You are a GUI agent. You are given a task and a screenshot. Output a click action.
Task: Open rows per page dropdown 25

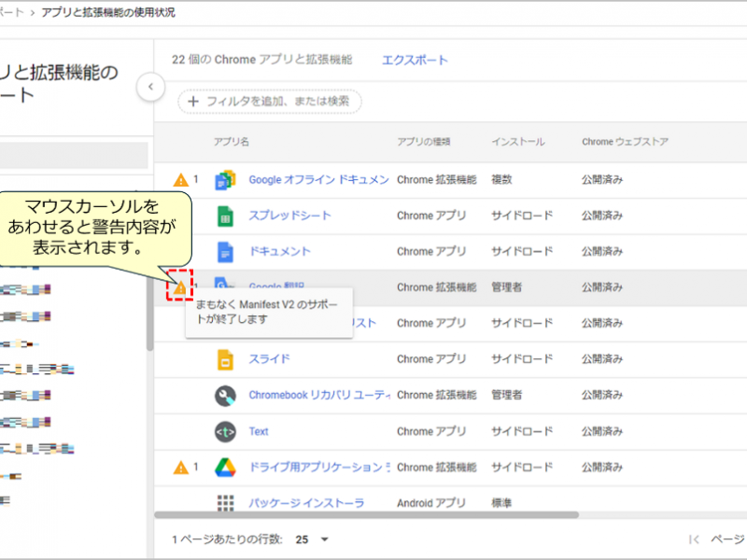(x=312, y=539)
